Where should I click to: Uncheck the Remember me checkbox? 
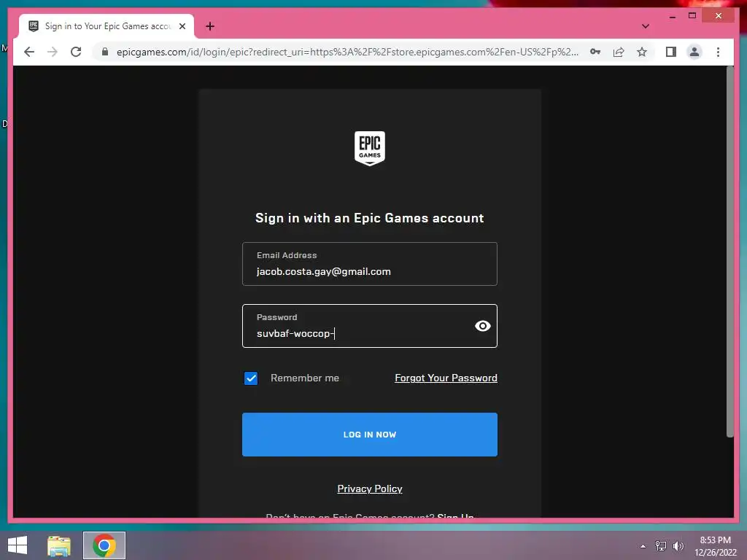pyautogui.click(x=251, y=378)
